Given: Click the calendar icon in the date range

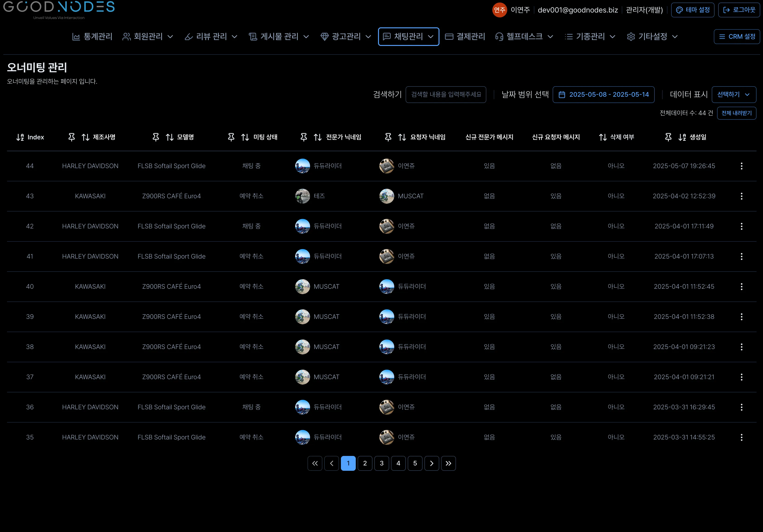Looking at the screenshot, I should click(562, 95).
